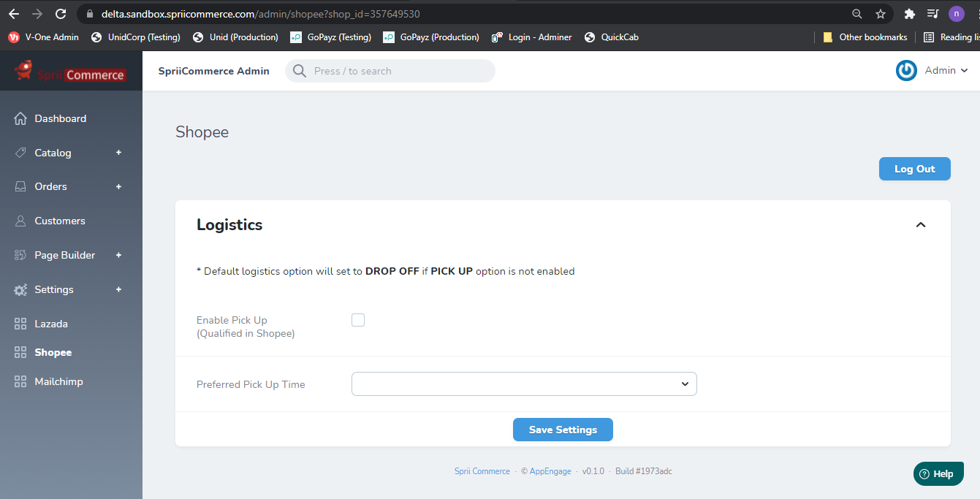Open the GoPayz (Testing) bookmark
This screenshot has height=499, width=980.
click(x=330, y=37)
